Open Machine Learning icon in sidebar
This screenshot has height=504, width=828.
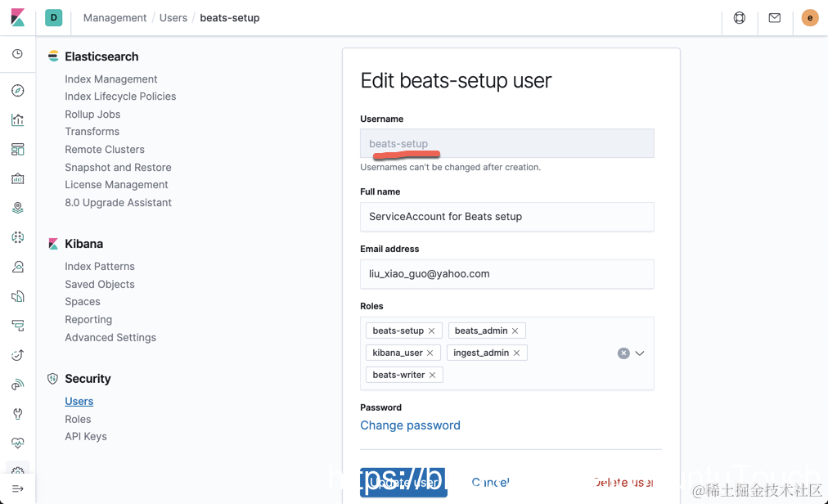pyautogui.click(x=17, y=237)
